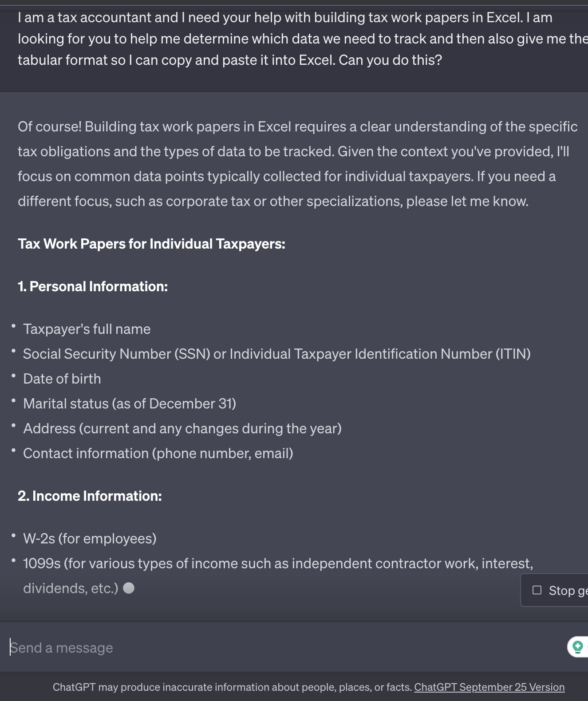588x701 pixels.
Task: Click the green lightbulb icon
Action: 577,646
